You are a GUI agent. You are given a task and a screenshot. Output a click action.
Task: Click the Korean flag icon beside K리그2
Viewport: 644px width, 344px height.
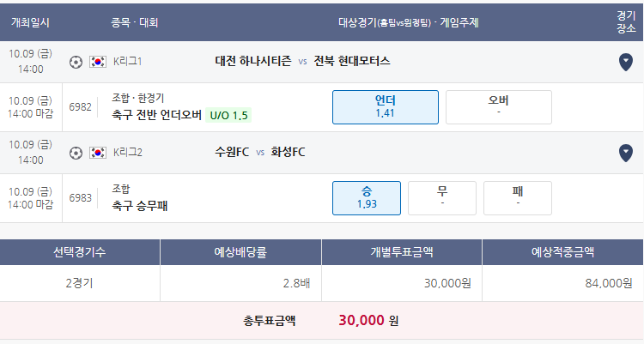(x=98, y=153)
